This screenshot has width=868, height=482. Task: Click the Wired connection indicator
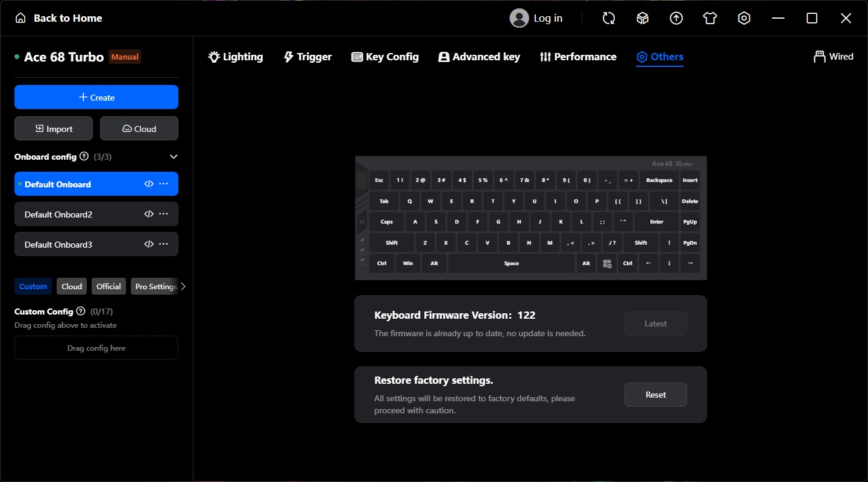click(x=833, y=57)
